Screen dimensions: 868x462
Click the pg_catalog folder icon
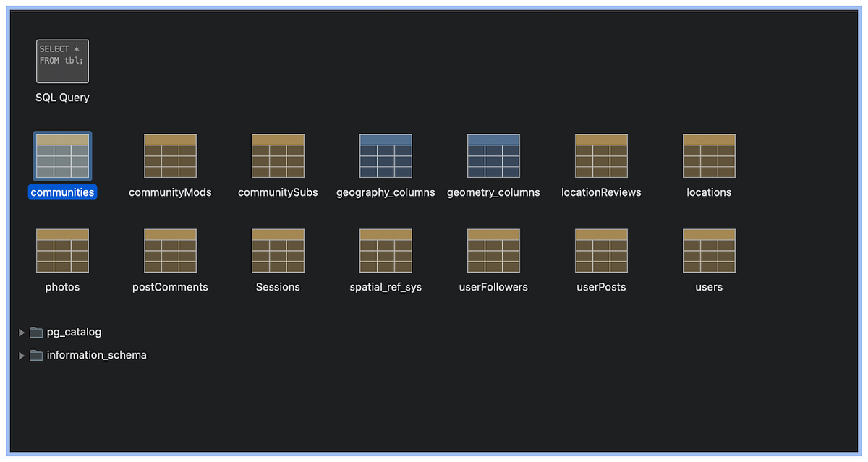[x=36, y=333]
